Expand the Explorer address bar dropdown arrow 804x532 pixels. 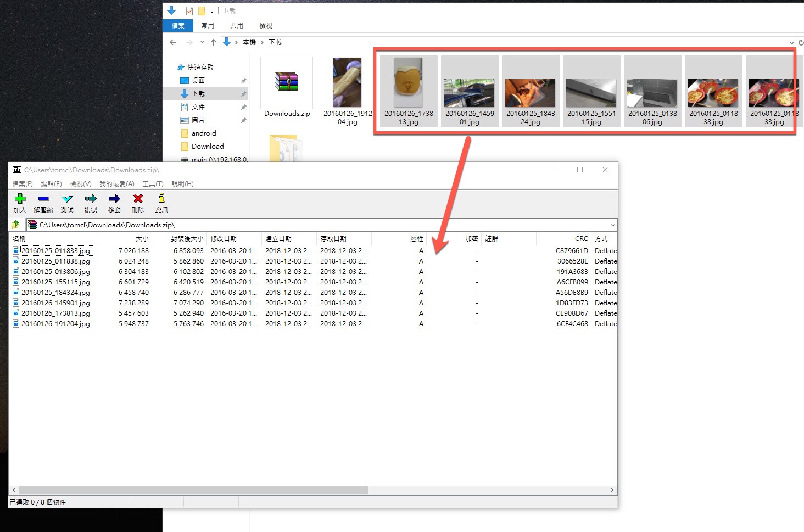[791, 42]
